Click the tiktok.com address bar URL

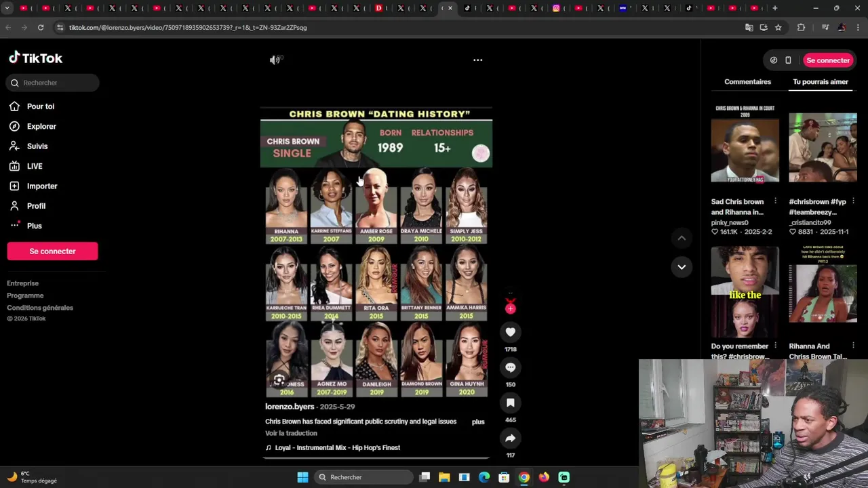[188, 28]
